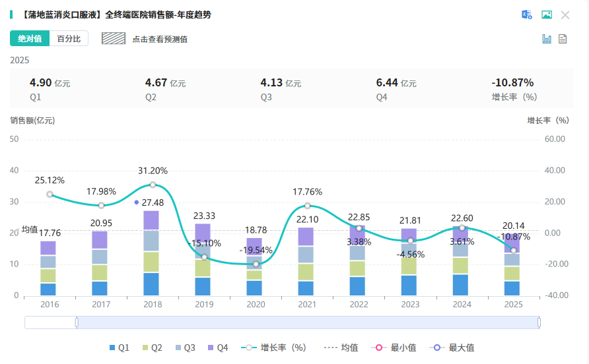
Task: Click the 2025 x-axis label
Action: pos(514,305)
